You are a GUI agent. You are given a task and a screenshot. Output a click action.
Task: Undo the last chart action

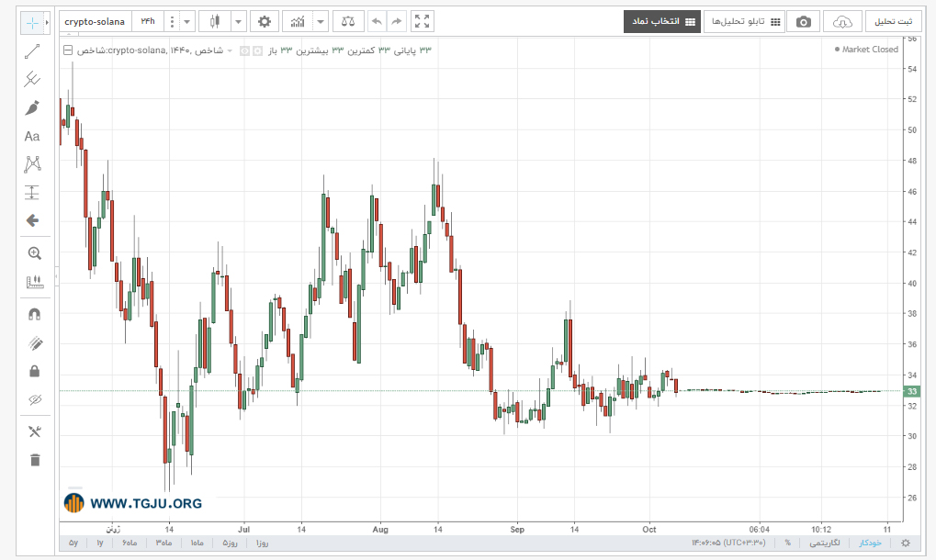pyautogui.click(x=377, y=22)
